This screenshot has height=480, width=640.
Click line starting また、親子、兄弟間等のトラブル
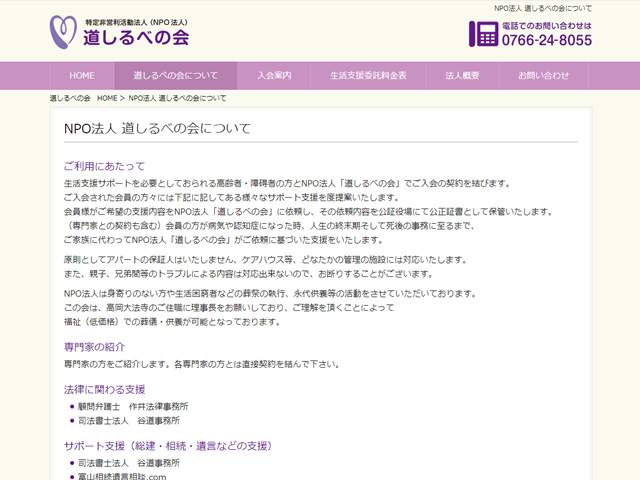(249, 274)
